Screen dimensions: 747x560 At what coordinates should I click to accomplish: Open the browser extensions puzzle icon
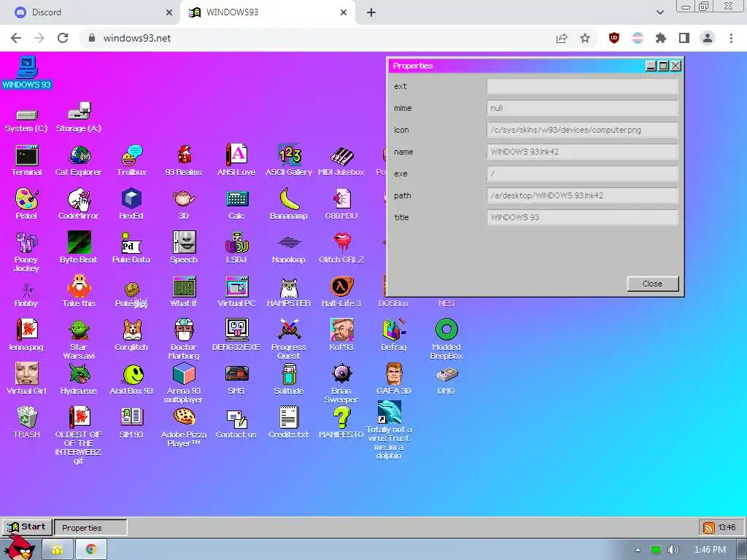tap(661, 38)
